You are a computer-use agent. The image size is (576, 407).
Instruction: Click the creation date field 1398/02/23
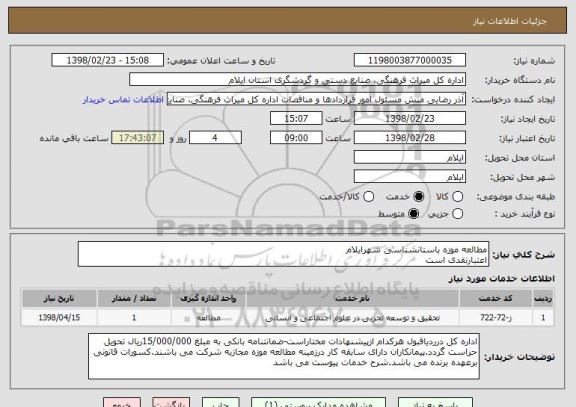(410, 118)
